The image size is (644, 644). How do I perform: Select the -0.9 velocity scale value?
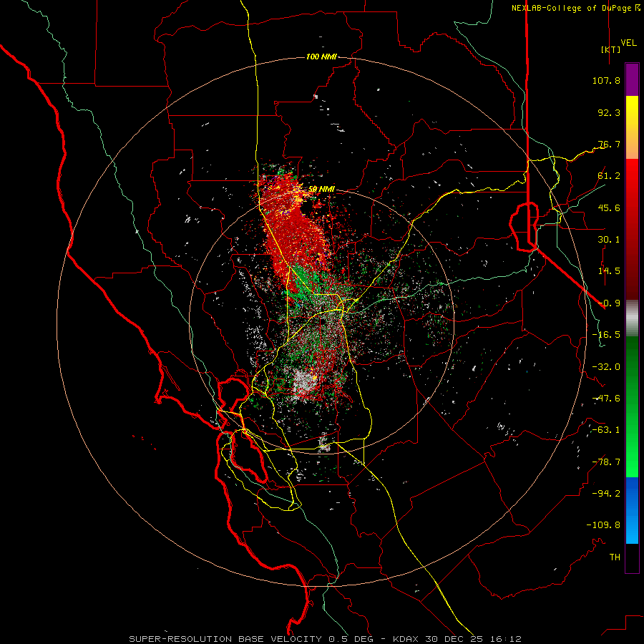point(609,303)
